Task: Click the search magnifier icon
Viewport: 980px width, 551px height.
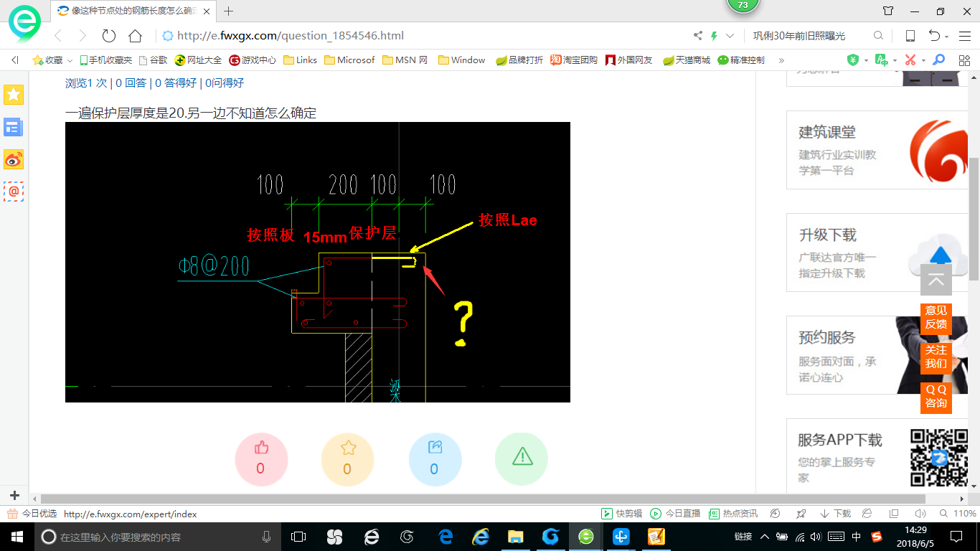Action: (x=878, y=36)
